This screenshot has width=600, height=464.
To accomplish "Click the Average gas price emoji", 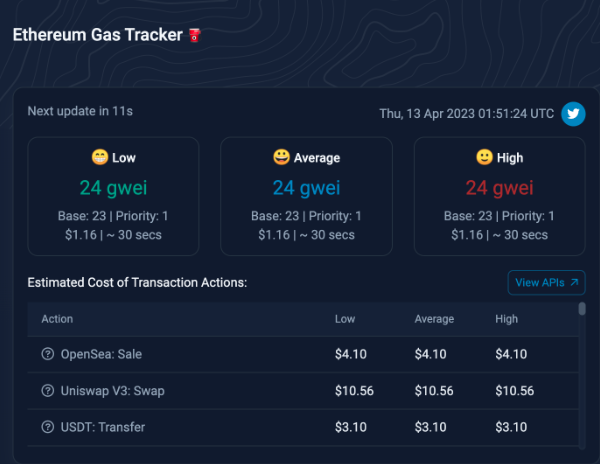I will pos(281,157).
